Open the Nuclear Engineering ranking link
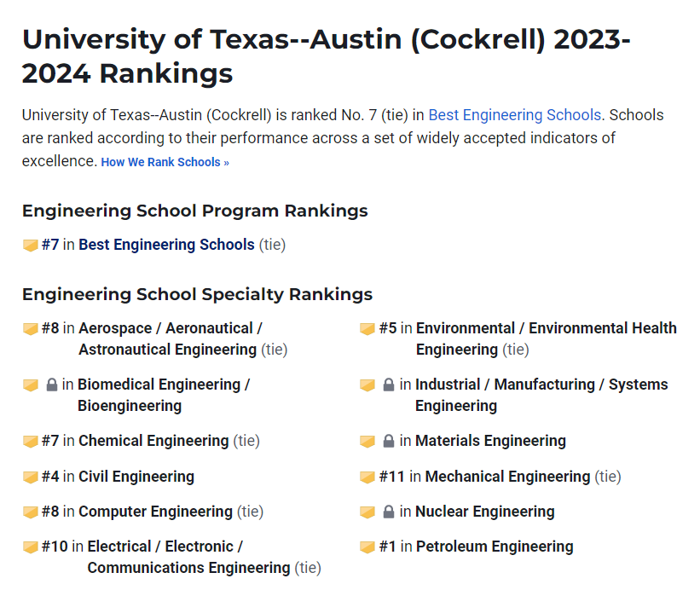Viewport: 700px width, 590px height. coord(484,512)
